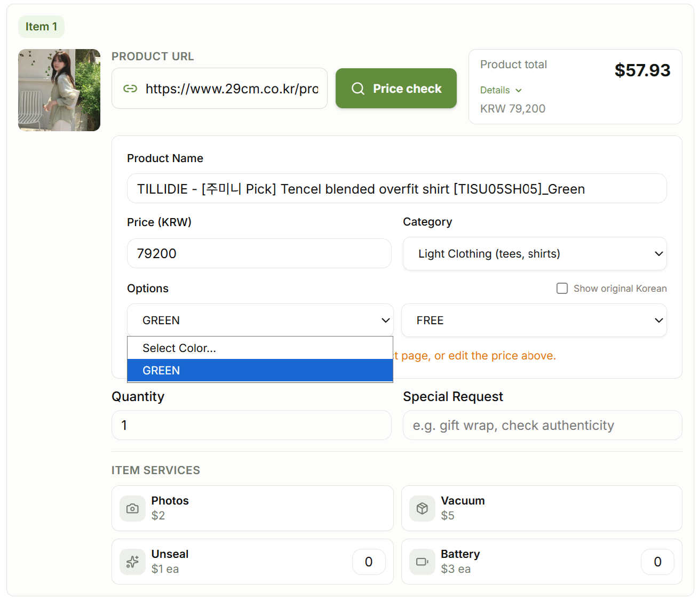This screenshot has height=600, width=700.
Task: Click the Battery quantity box
Action: (657, 562)
